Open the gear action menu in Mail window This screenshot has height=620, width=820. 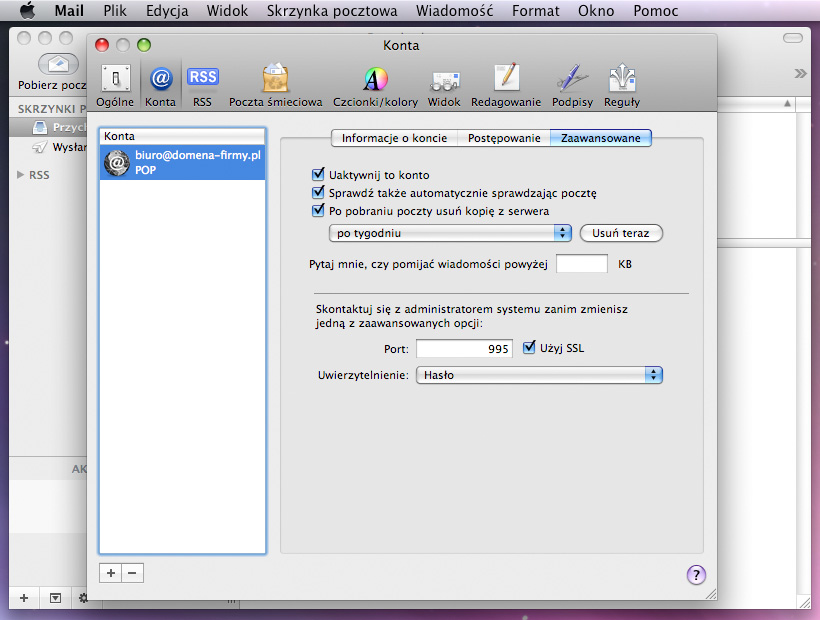tap(83, 598)
